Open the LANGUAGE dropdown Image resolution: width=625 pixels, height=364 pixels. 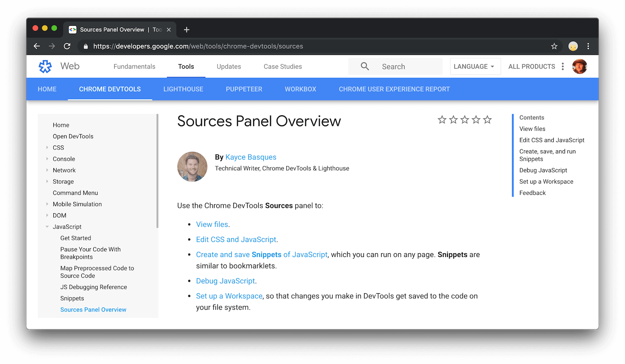click(475, 66)
